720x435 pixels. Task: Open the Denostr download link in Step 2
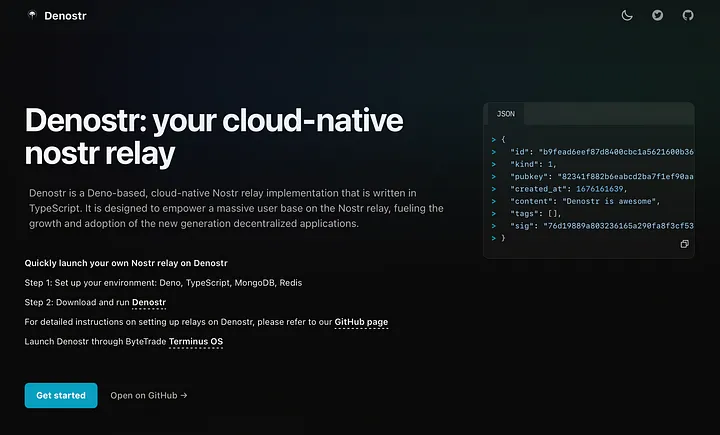click(x=149, y=302)
